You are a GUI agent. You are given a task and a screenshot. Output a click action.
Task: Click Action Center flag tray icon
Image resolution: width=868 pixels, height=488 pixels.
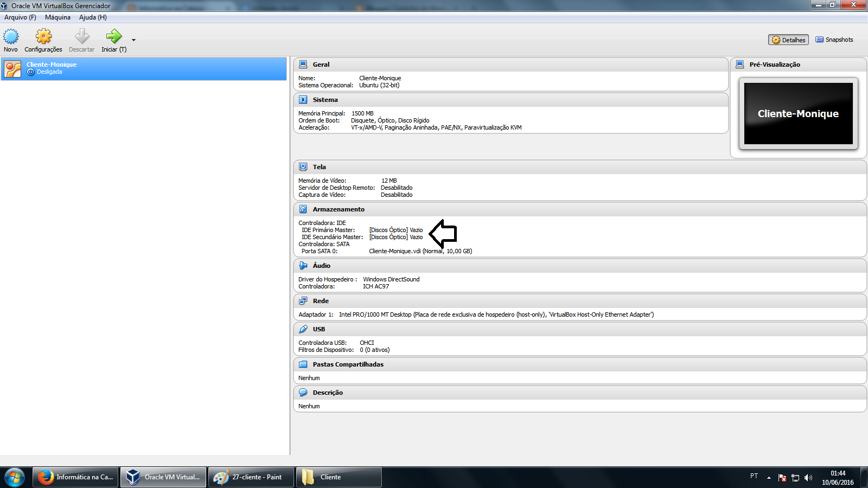click(782, 478)
